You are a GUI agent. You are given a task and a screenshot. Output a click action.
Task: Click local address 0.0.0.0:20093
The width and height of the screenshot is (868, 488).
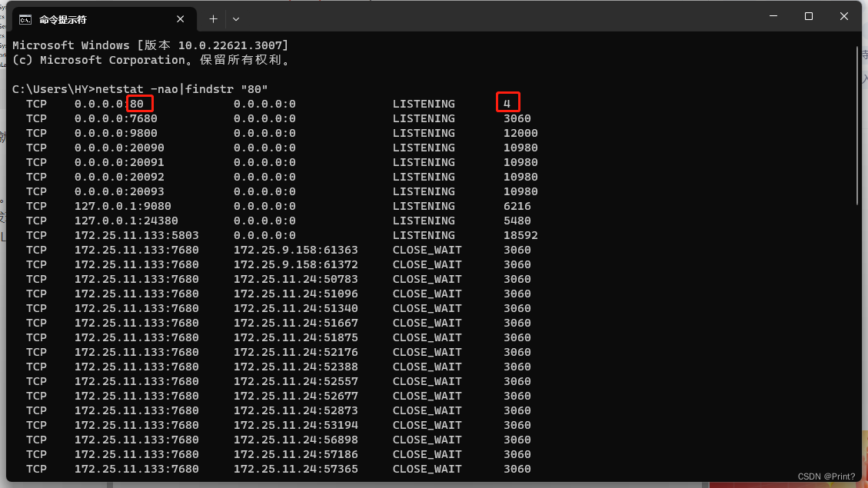click(119, 191)
